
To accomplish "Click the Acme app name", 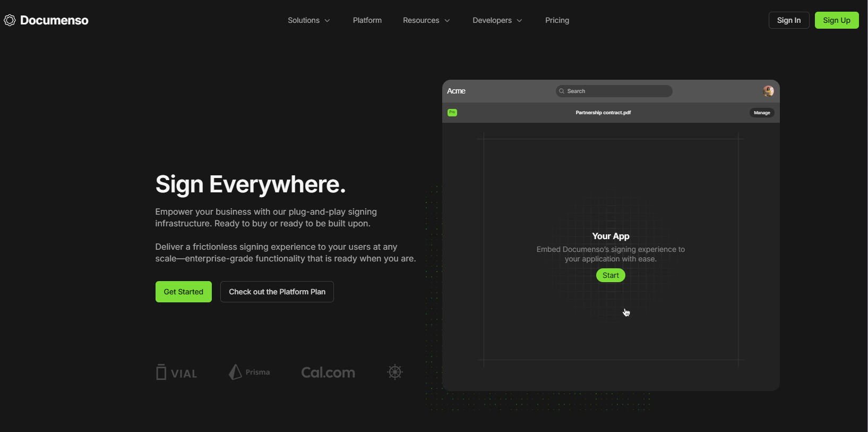I will click(x=456, y=91).
